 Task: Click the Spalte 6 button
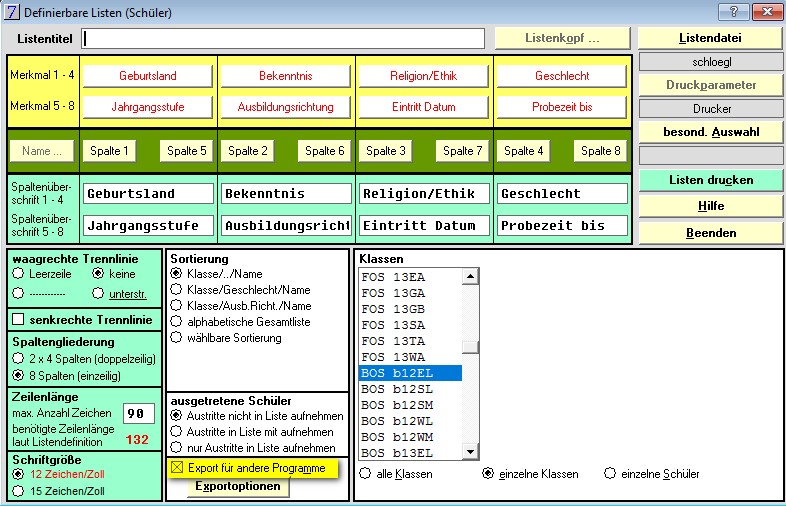[x=324, y=151]
